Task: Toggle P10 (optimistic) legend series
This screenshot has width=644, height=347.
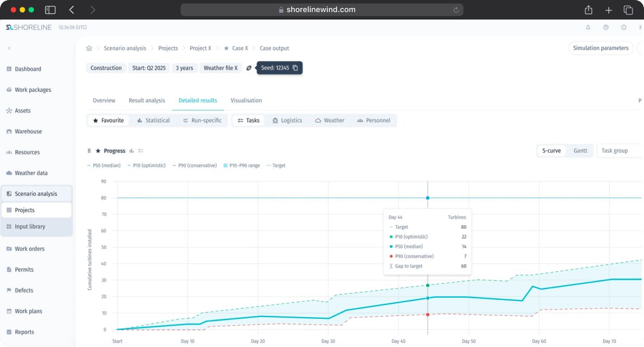Action: [x=147, y=165]
